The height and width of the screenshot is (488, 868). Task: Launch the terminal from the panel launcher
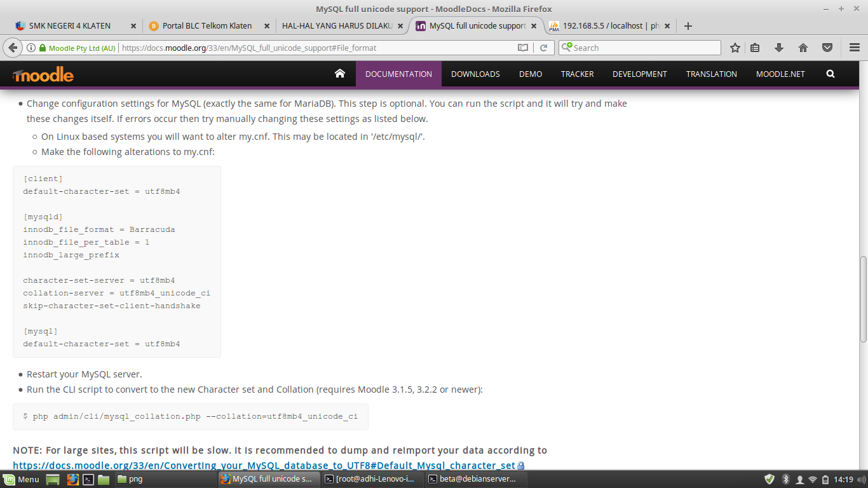click(89, 479)
